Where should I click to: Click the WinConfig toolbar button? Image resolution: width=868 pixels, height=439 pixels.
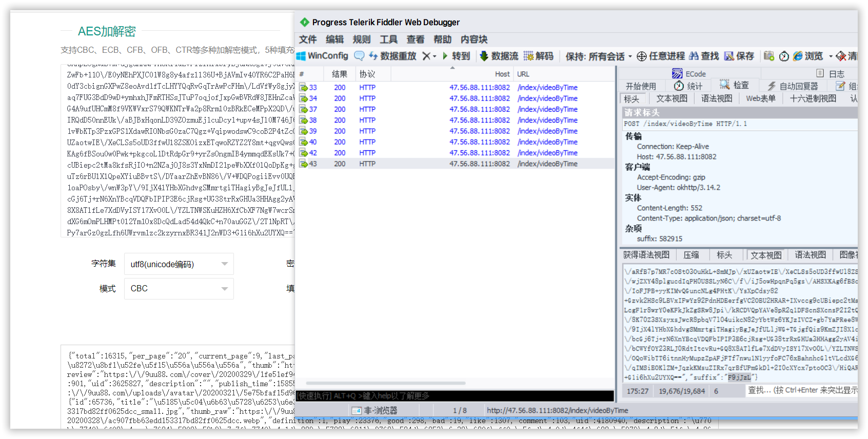[323, 56]
